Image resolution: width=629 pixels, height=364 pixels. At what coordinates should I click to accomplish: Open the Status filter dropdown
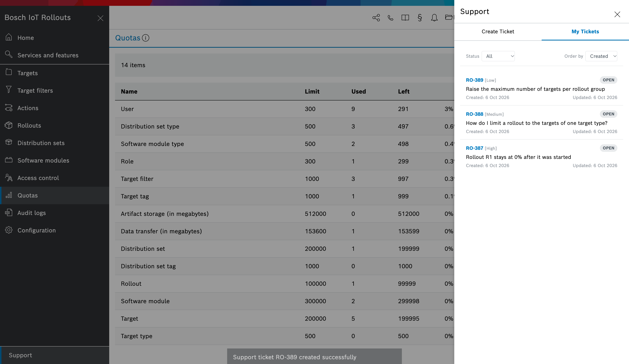point(498,56)
